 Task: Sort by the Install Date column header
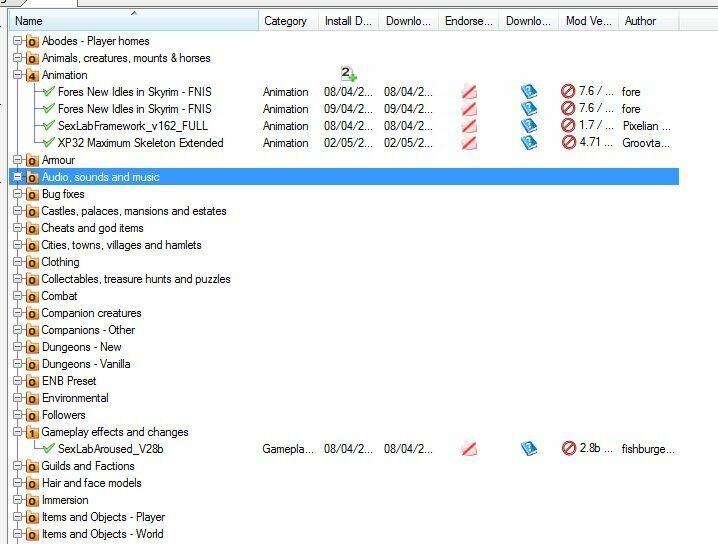[x=348, y=21]
